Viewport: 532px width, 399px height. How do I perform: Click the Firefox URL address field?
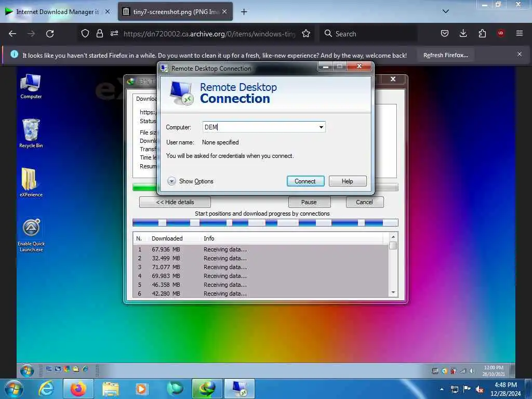(x=209, y=34)
